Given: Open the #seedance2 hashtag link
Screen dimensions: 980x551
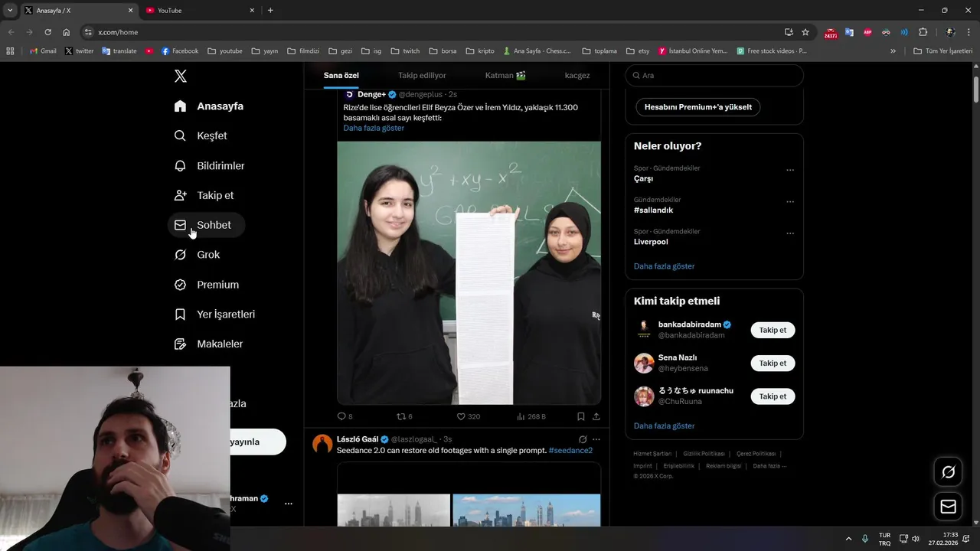Looking at the screenshot, I should (570, 451).
